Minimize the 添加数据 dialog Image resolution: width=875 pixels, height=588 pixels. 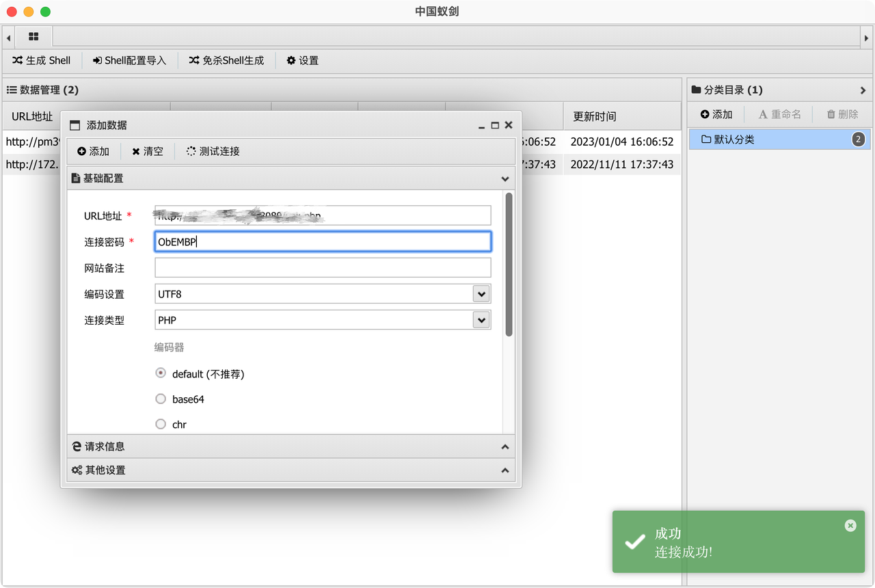point(482,125)
